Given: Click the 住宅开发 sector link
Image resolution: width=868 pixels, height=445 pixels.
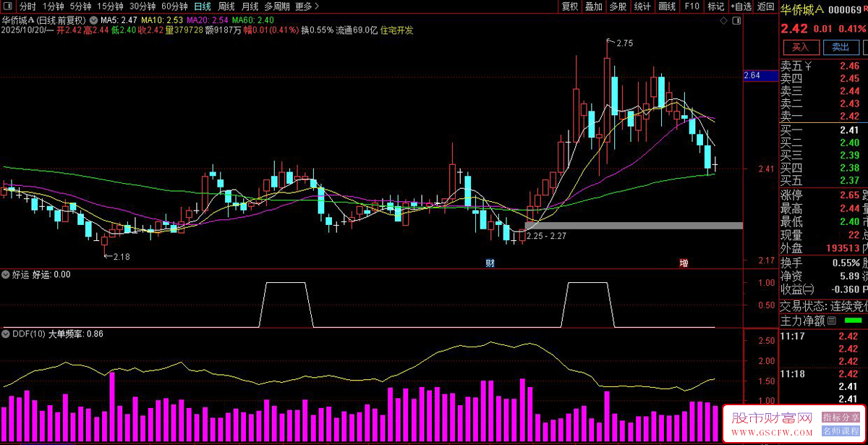Looking at the screenshot, I should click(x=396, y=30).
